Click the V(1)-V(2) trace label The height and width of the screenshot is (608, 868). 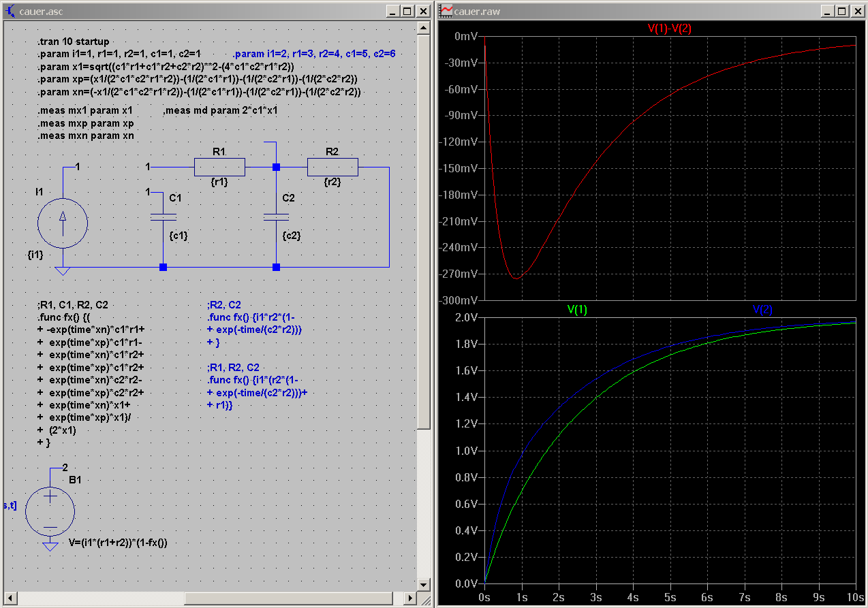(669, 28)
